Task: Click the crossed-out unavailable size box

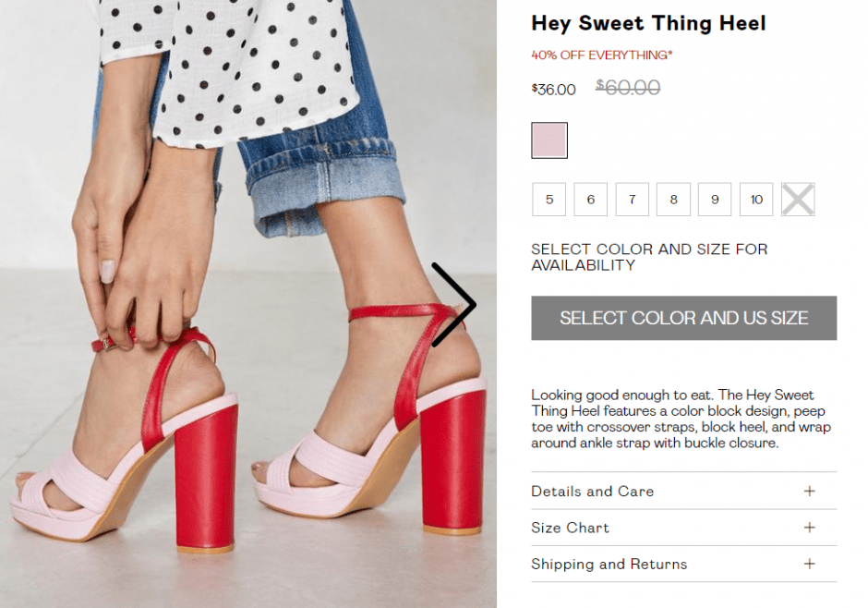Action: click(798, 200)
